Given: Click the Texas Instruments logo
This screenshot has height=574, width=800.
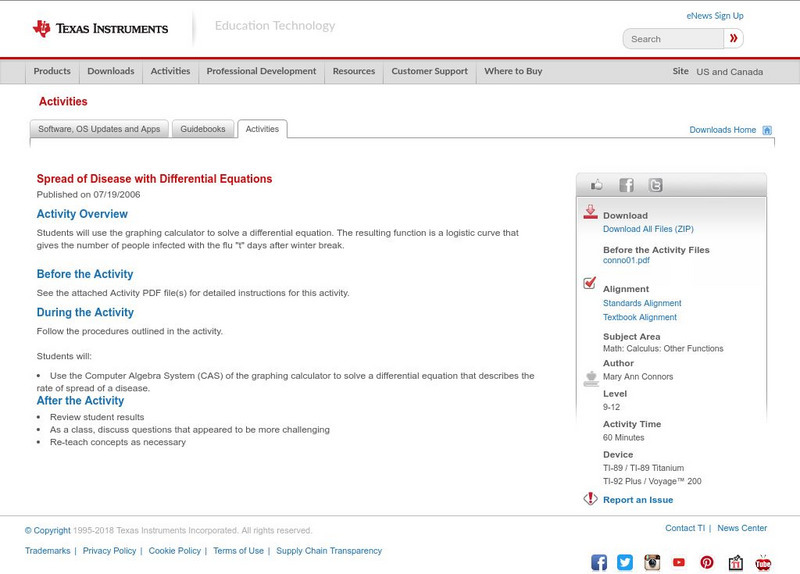Looking at the screenshot, I should pyautogui.click(x=100, y=29).
